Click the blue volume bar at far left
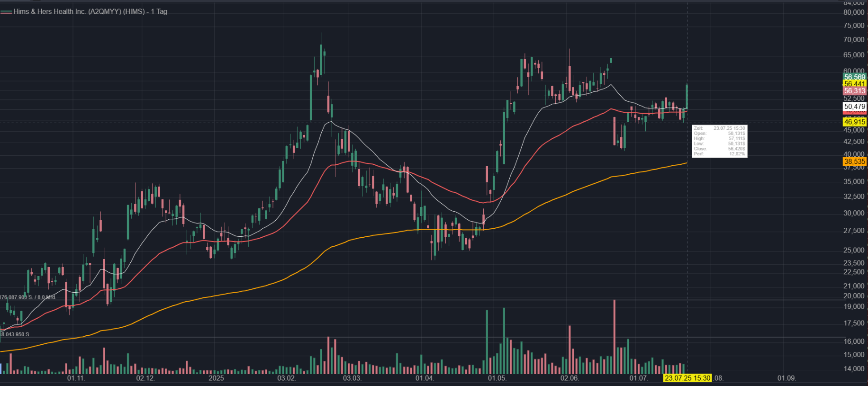Image resolution: width=868 pixels, height=403 pixels. 1,368
